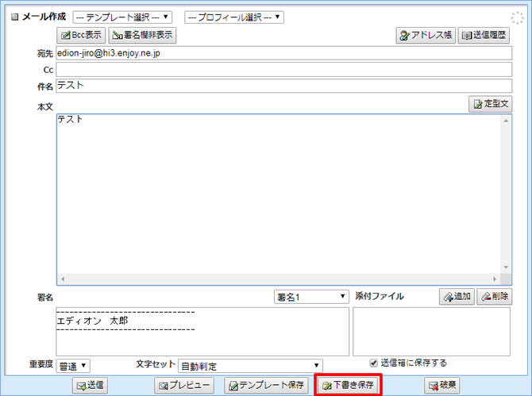Click the horizontal scrollbar in body area
This screenshot has height=396, width=532.
click(x=278, y=279)
